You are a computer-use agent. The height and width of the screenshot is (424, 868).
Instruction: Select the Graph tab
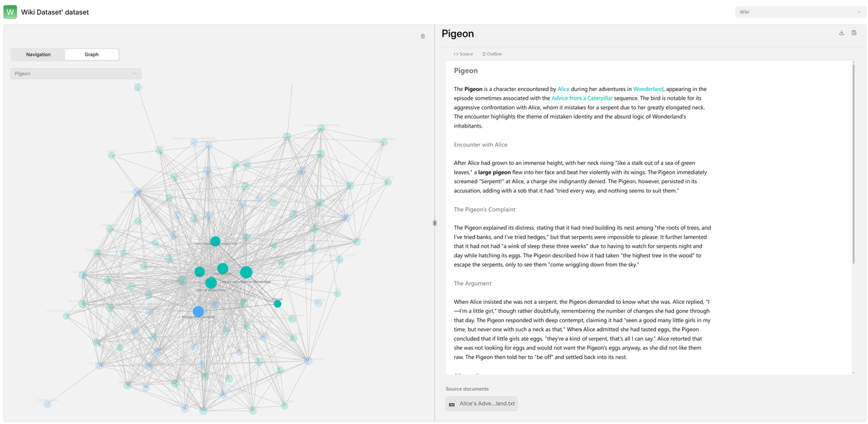[92, 54]
